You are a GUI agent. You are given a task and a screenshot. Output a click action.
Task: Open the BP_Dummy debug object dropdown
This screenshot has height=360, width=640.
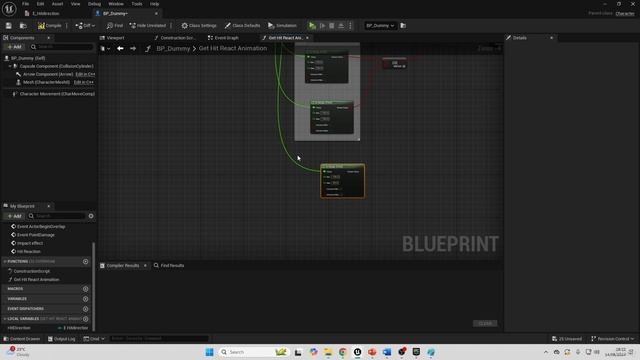point(380,26)
